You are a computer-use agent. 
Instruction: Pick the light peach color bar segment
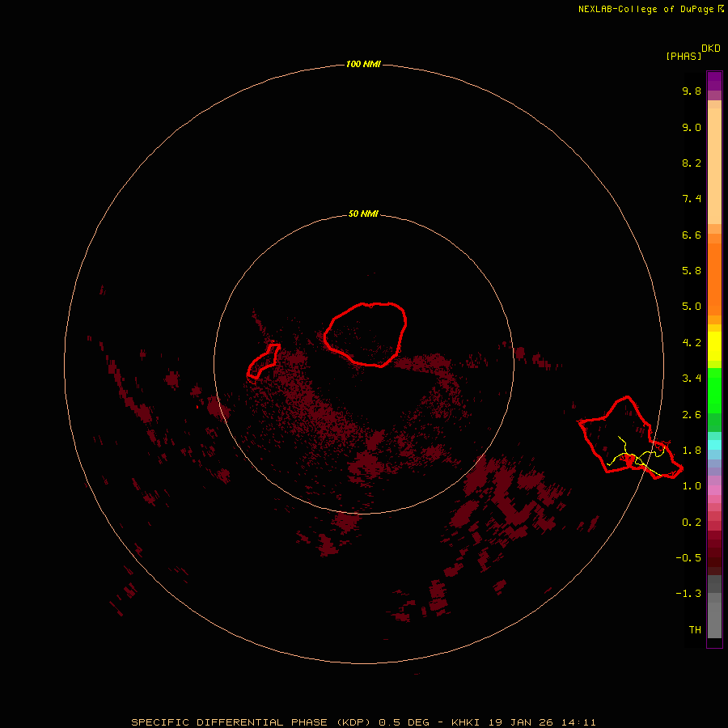[x=714, y=166]
